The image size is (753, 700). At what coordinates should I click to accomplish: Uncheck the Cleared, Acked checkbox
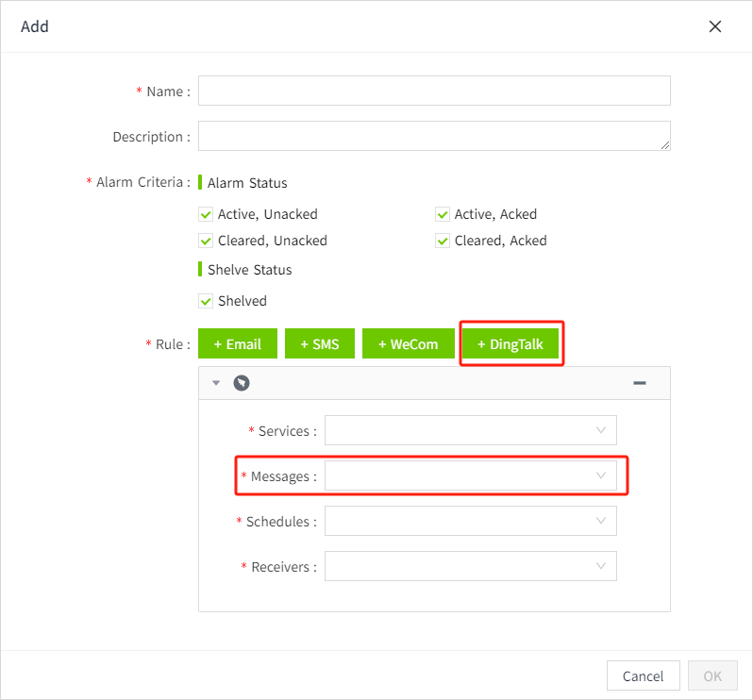[443, 241]
